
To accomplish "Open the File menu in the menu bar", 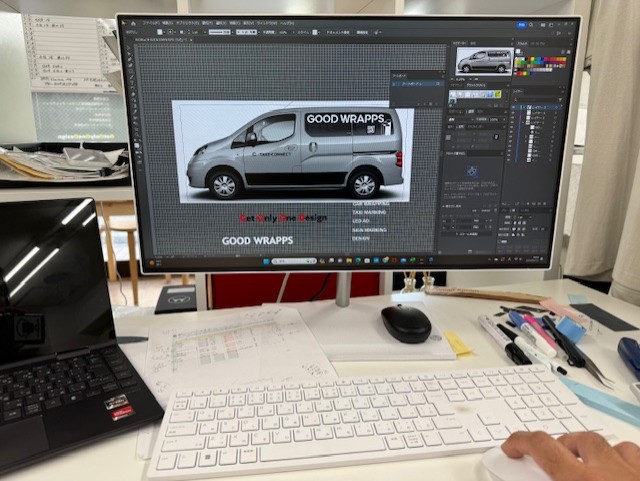I will (x=151, y=22).
